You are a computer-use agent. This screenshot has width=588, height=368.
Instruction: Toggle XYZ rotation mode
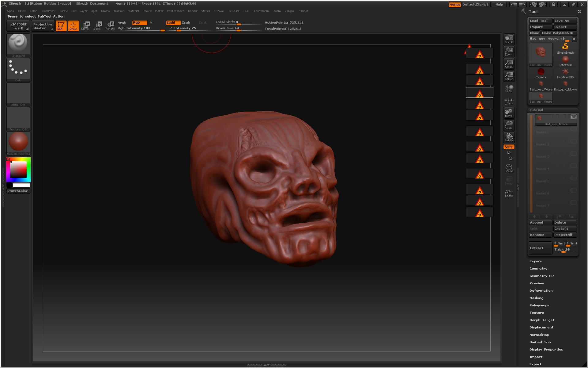coord(509,147)
